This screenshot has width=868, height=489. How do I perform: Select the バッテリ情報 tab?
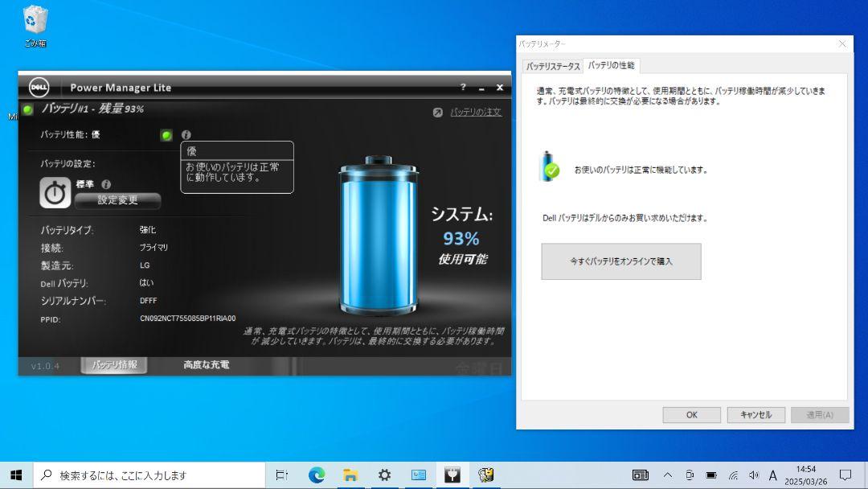(114, 365)
